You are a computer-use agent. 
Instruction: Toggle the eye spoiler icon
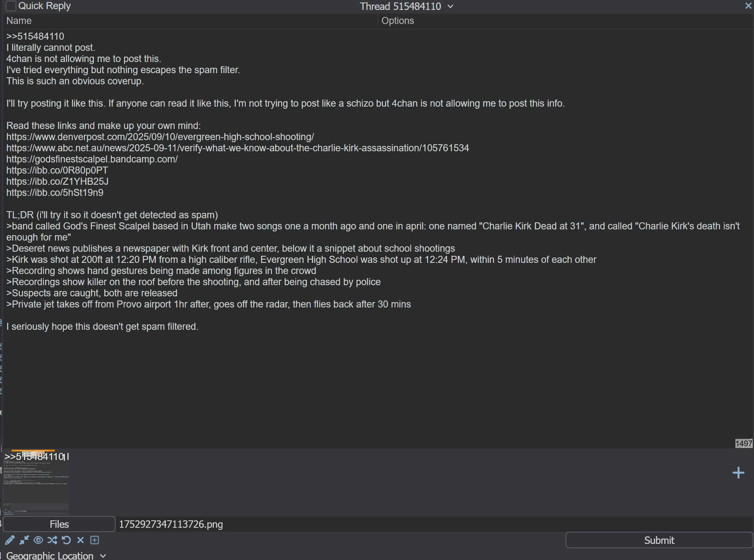pyautogui.click(x=38, y=540)
